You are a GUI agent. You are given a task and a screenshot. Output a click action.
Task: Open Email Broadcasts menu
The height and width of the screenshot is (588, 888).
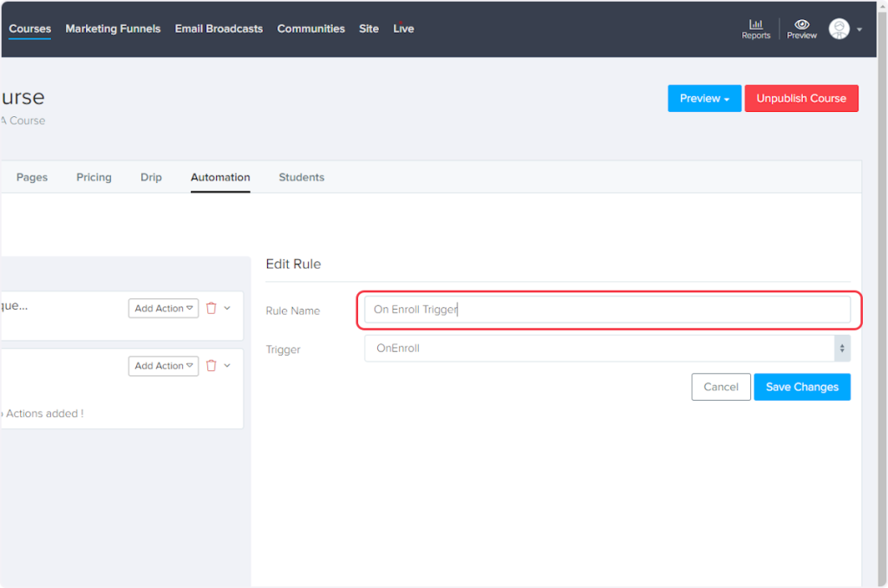point(219,29)
